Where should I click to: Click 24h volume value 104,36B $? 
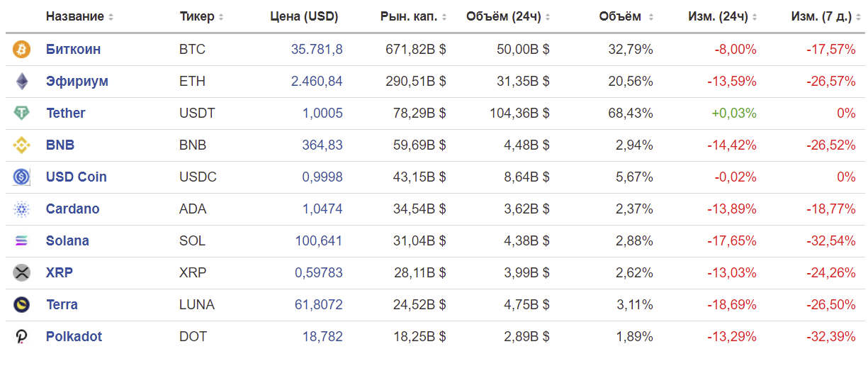point(519,113)
